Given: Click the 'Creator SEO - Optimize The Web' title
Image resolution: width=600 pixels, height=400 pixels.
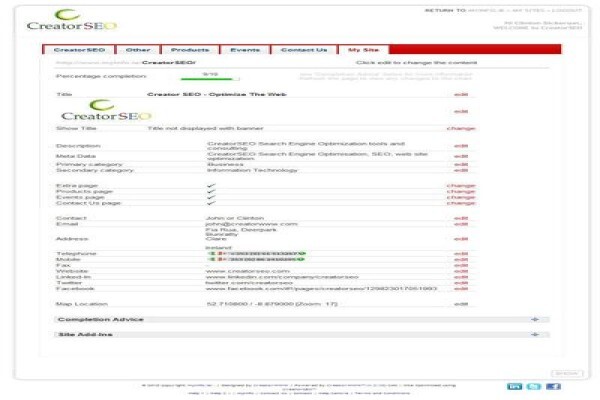Looking at the screenshot, I should [217, 95].
